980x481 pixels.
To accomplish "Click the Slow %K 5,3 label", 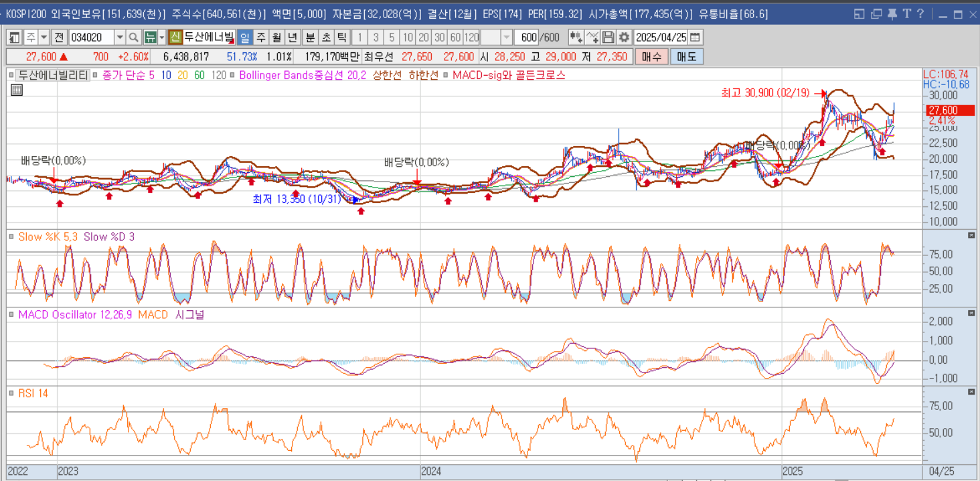I will click(x=48, y=237).
